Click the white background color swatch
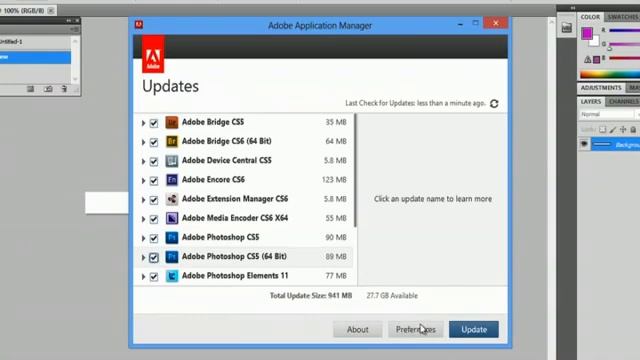640x360 pixels. click(595, 41)
